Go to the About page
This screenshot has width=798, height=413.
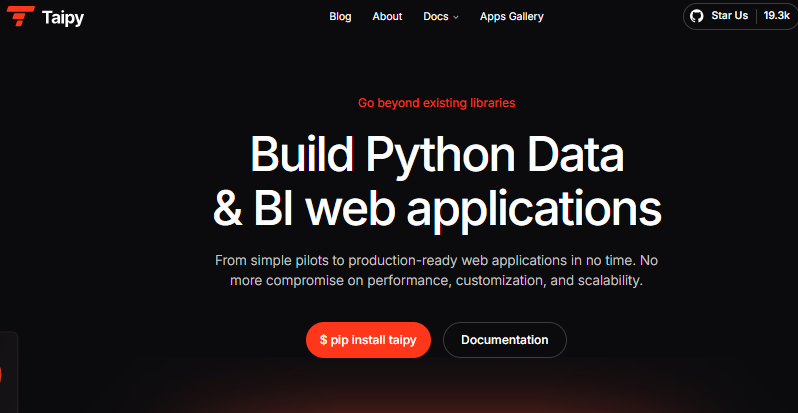(387, 16)
